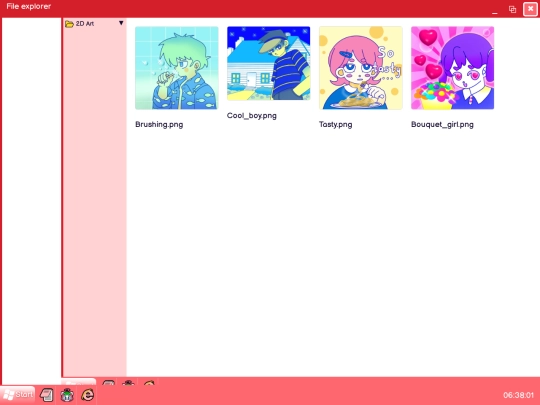
Task: Click the Tasty.png file name
Action: click(x=335, y=124)
